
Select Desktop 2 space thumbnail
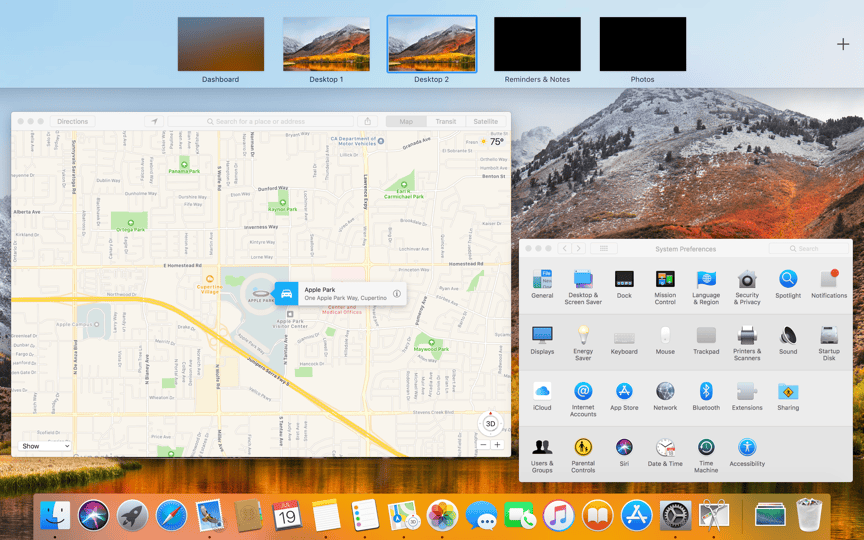431,44
